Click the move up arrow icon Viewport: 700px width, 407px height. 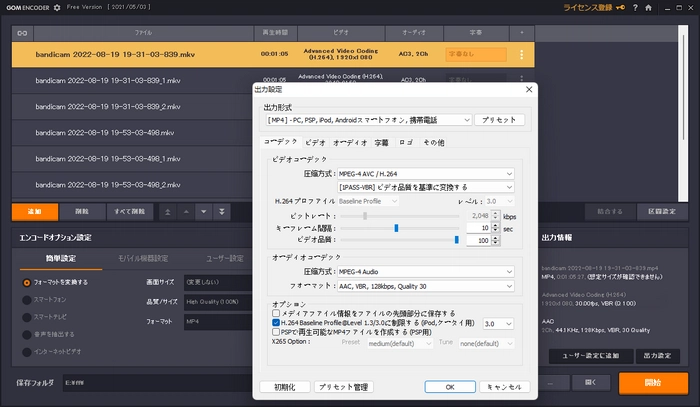[185, 211]
